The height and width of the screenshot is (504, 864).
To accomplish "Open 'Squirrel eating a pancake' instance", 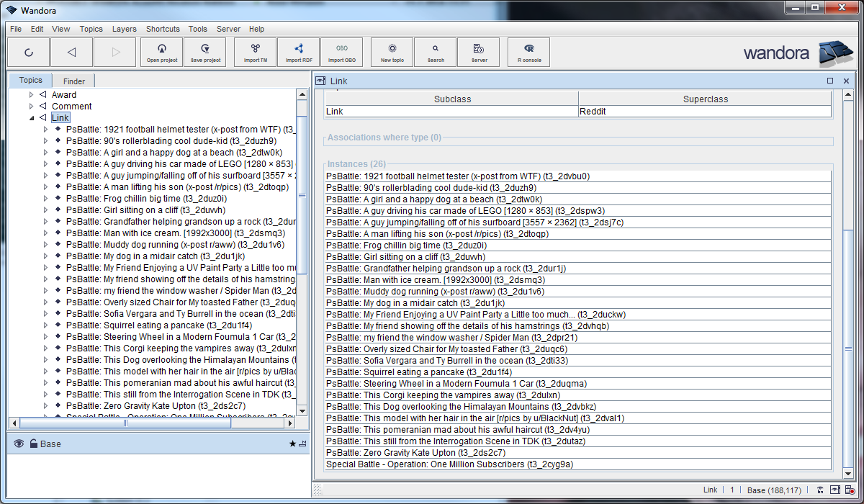I will point(418,372).
